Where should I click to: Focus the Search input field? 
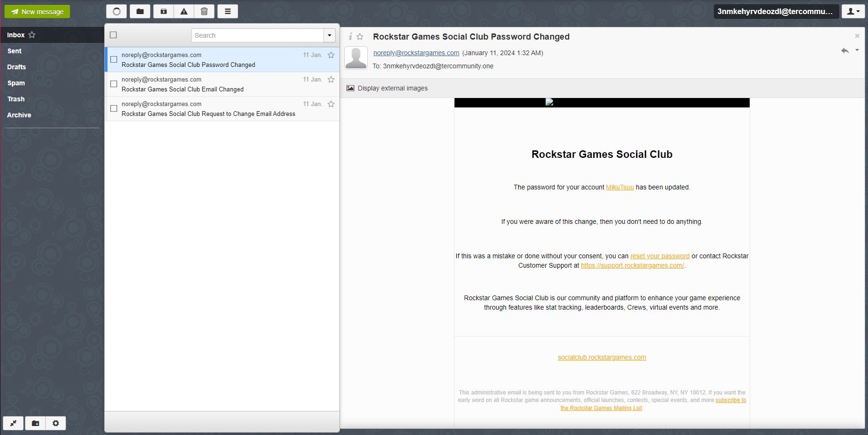coord(257,35)
